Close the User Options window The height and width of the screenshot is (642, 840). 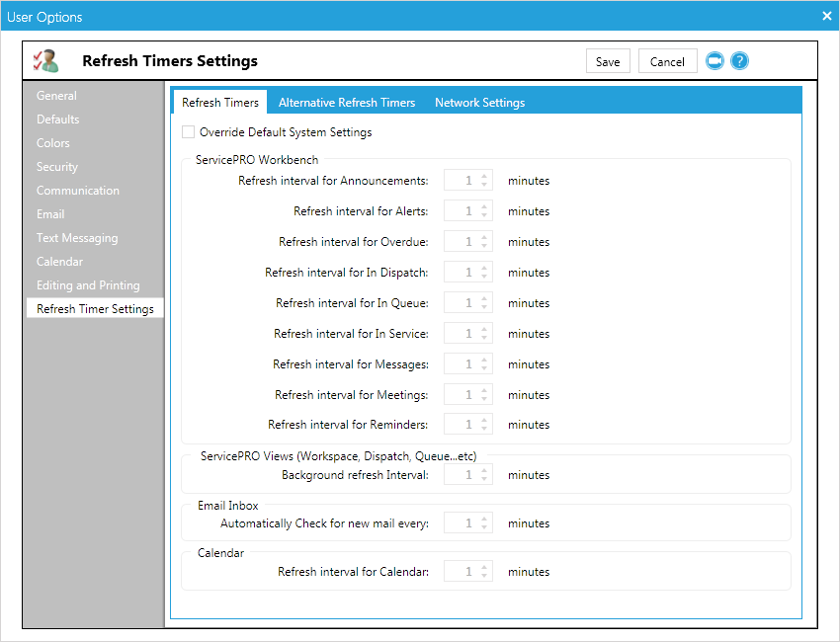[x=826, y=16]
